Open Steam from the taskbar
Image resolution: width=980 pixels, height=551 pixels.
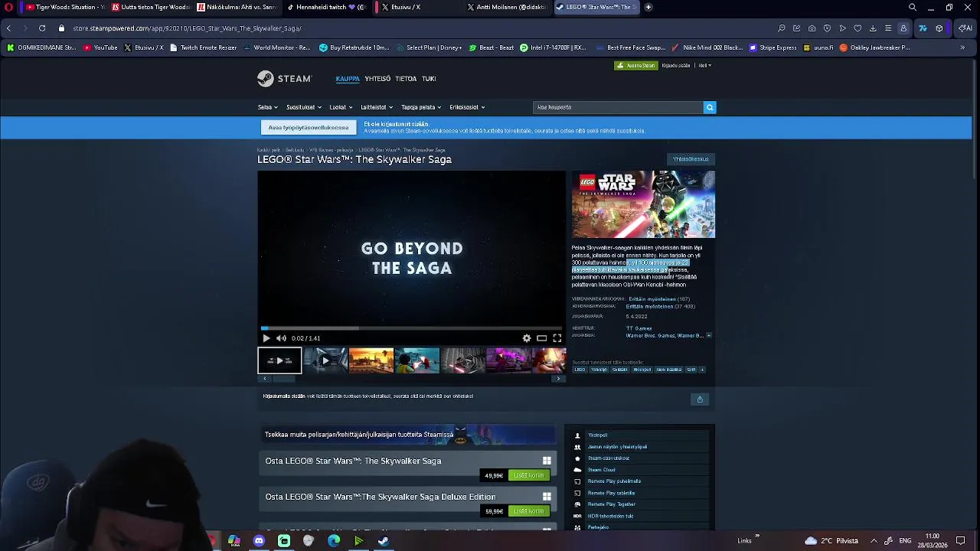pos(384,541)
